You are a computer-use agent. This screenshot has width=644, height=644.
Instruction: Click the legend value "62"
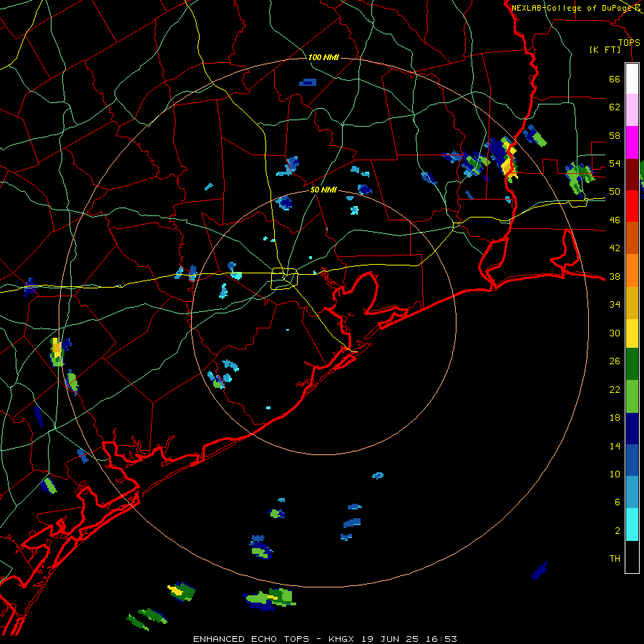point(615,107)
